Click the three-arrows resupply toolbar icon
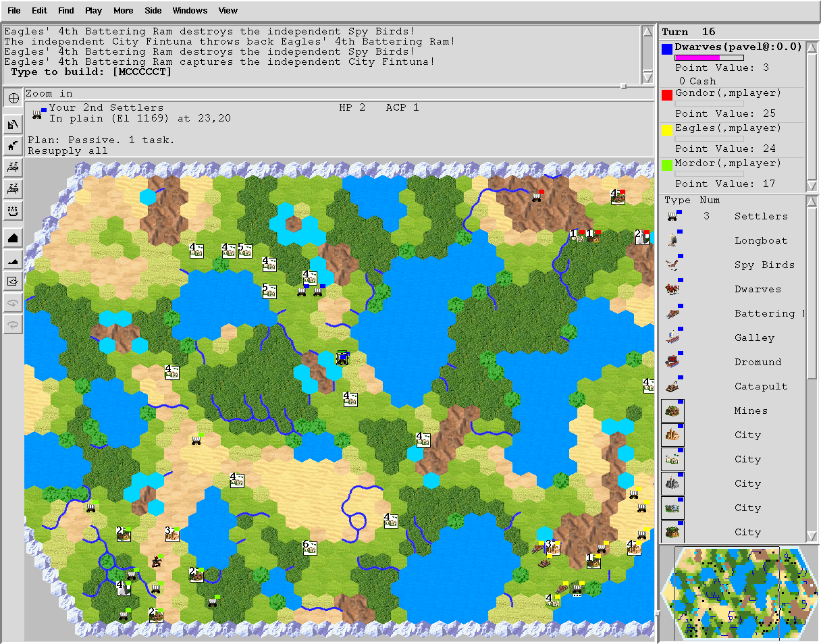 tap(14, 211)
